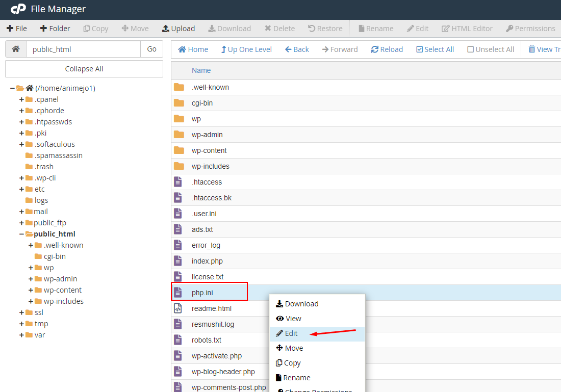This screenshot has height=392, width=561.
Task: Open the wp-content folder icon in list
Action: [178, 150]
